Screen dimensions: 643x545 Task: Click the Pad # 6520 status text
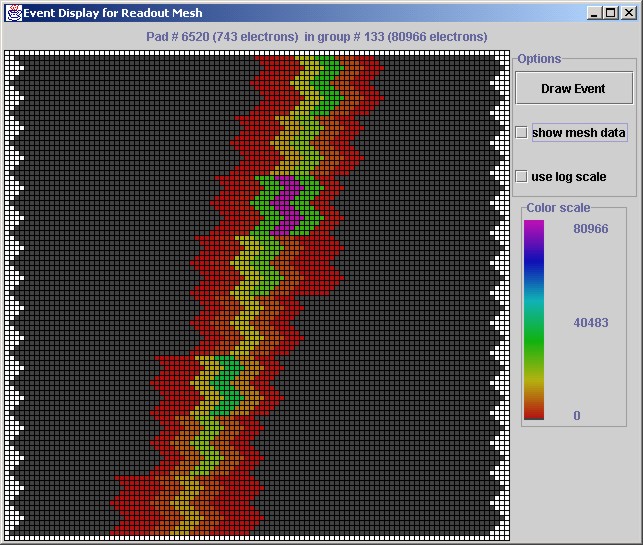317,36
